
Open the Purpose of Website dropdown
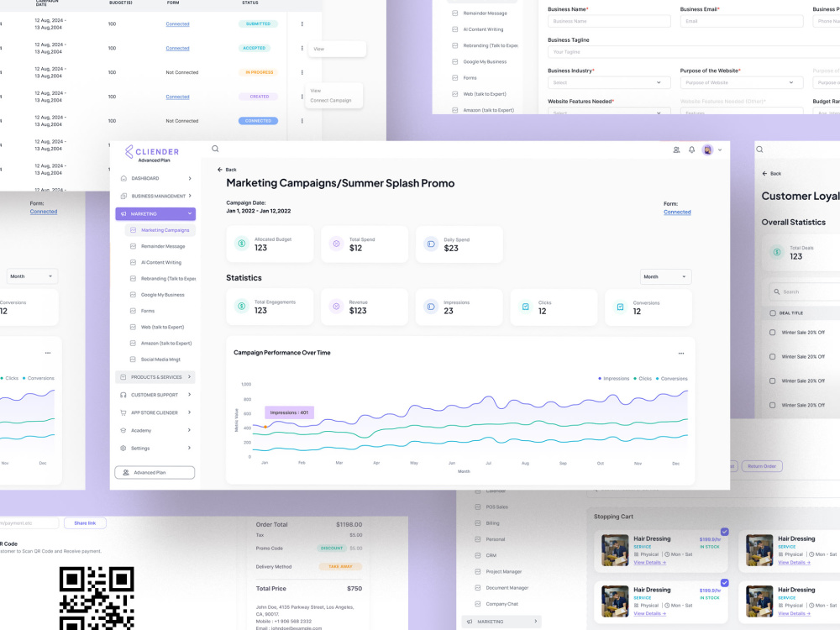tap(742, 82)
